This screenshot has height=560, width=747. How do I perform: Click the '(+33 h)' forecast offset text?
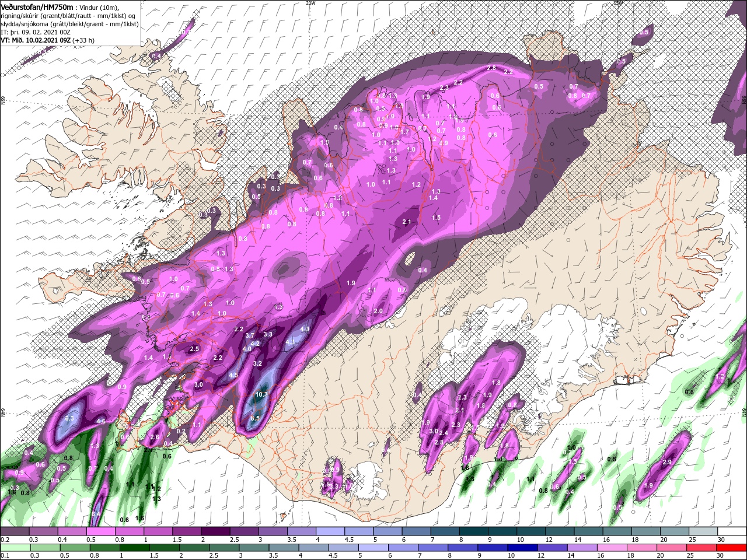83,40
